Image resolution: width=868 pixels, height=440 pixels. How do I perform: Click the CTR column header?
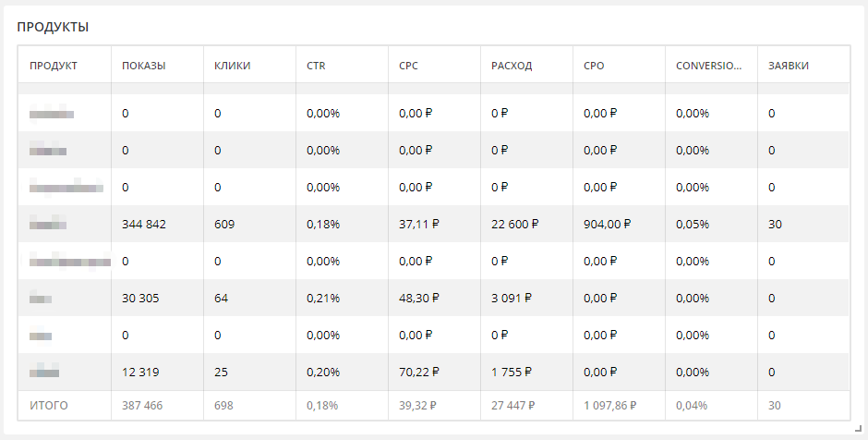click(x=316, y=66)
